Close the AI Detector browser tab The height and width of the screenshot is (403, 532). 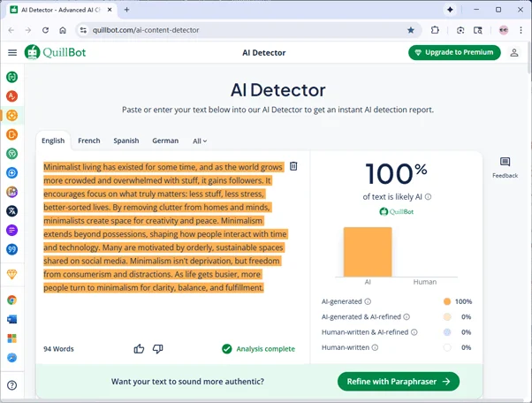click(110, 10)
